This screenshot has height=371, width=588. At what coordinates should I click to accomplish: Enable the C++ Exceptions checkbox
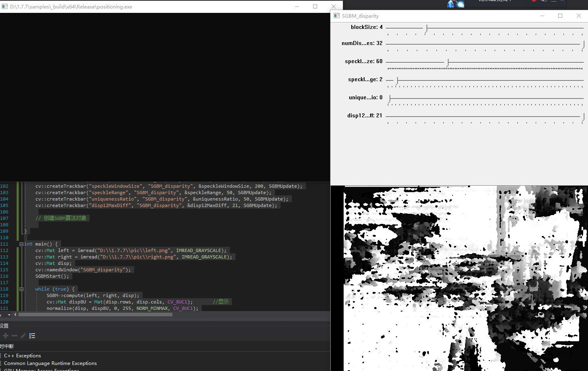tap(0, 355)
